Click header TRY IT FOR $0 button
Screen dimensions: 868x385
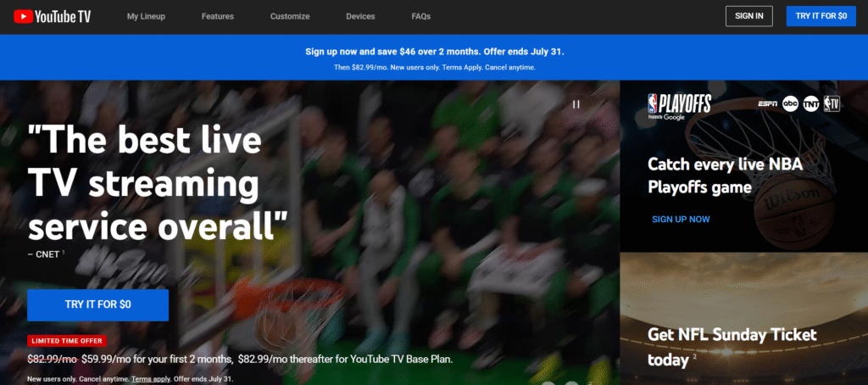tap(821, 16)
